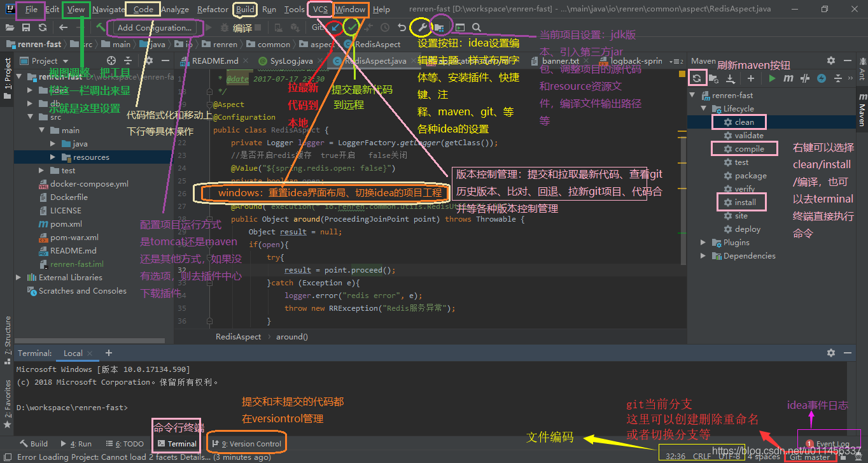Screen dimensions: 868x463
Task: Click the Build Project hammer icon
Action: (101, 27)
